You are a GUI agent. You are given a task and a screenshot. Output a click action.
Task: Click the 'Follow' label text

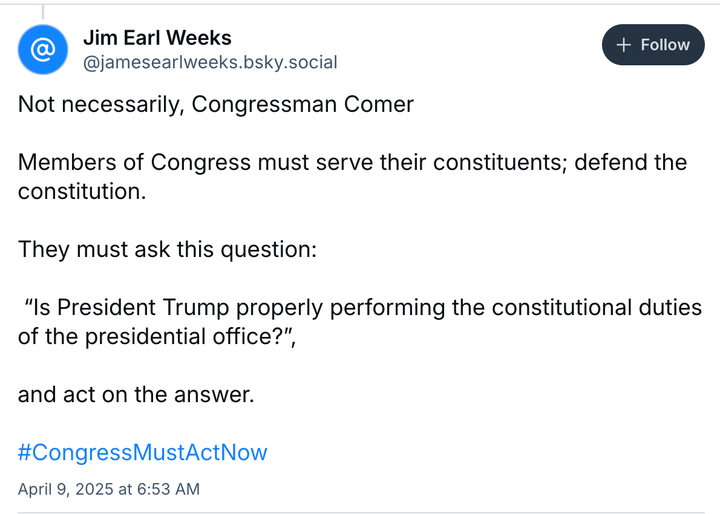click(665, 45)
